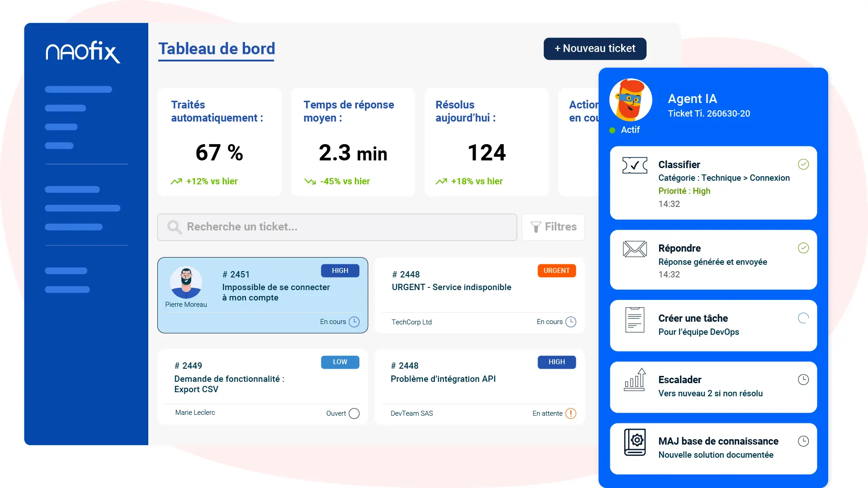Select longest sidebar bar in middle group

coord(83,208)
